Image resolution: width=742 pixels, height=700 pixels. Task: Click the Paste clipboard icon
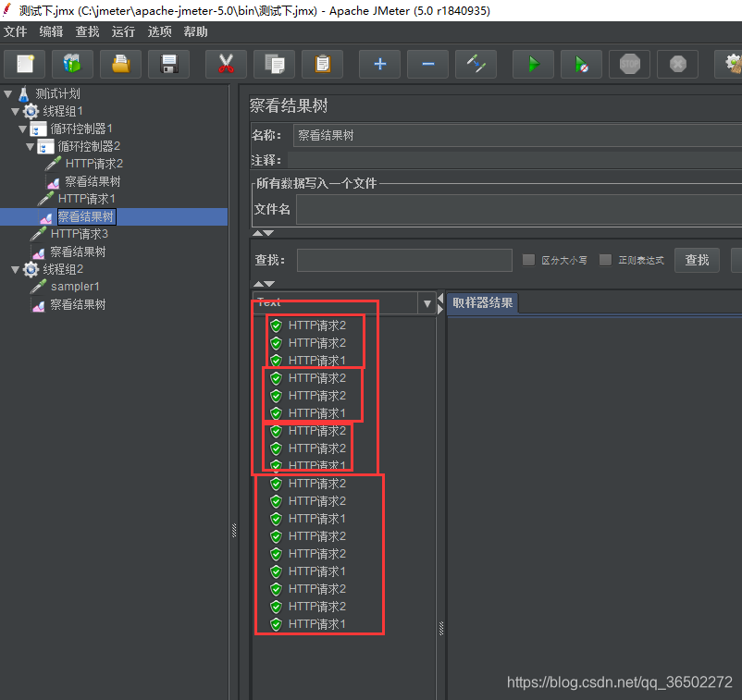point(322,64)
